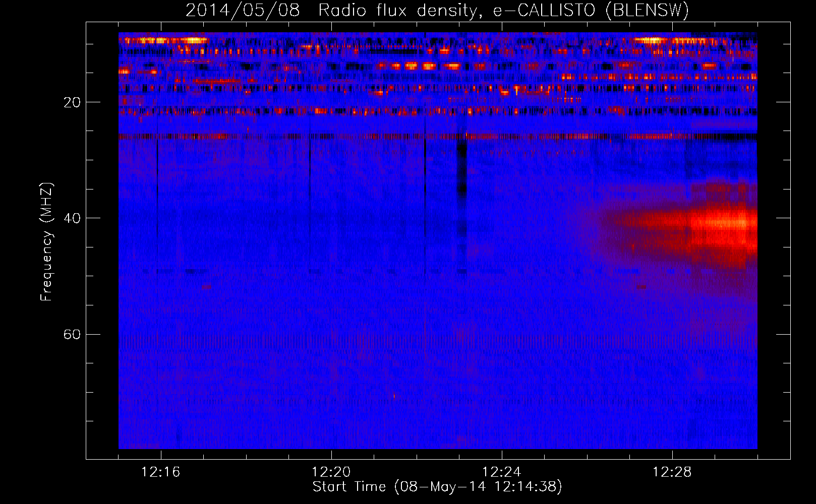Select the '2014/05/08' date in the title

pos(243,10)
